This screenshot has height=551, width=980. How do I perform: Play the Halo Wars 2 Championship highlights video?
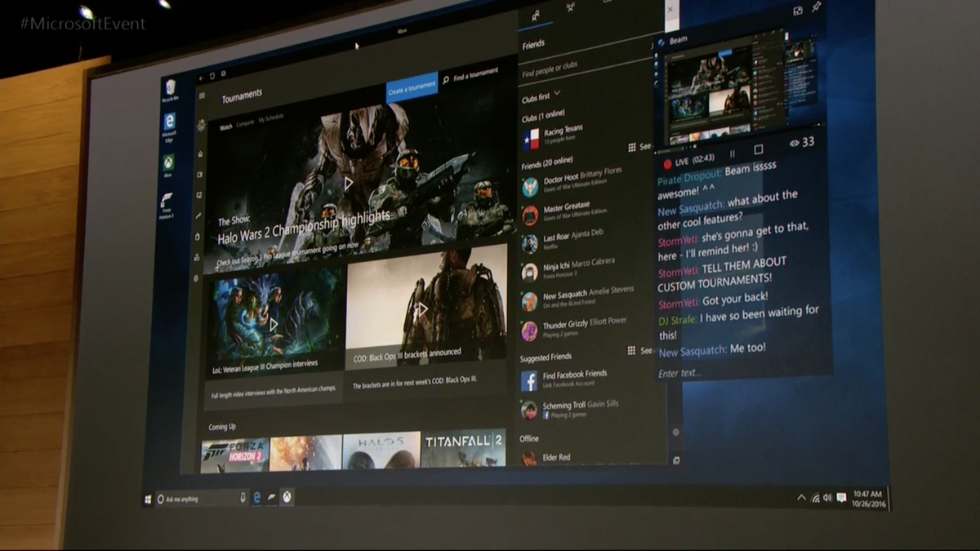coord(349,183)
